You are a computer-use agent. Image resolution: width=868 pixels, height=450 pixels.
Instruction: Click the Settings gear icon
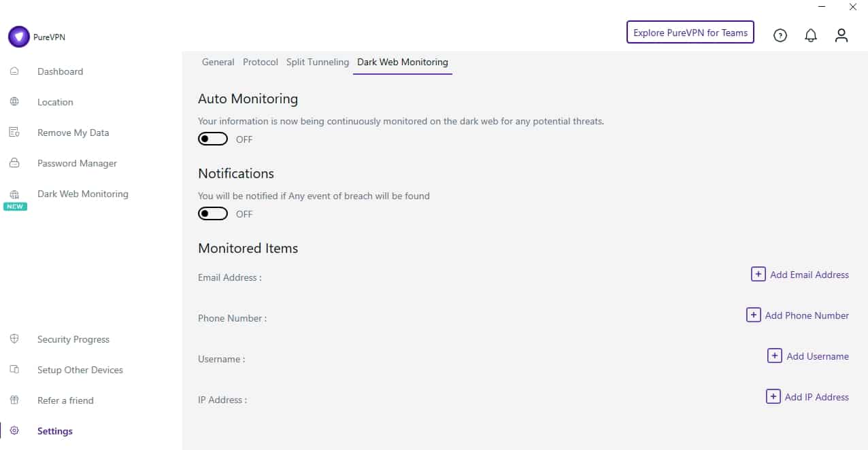[x=14, y=430]
